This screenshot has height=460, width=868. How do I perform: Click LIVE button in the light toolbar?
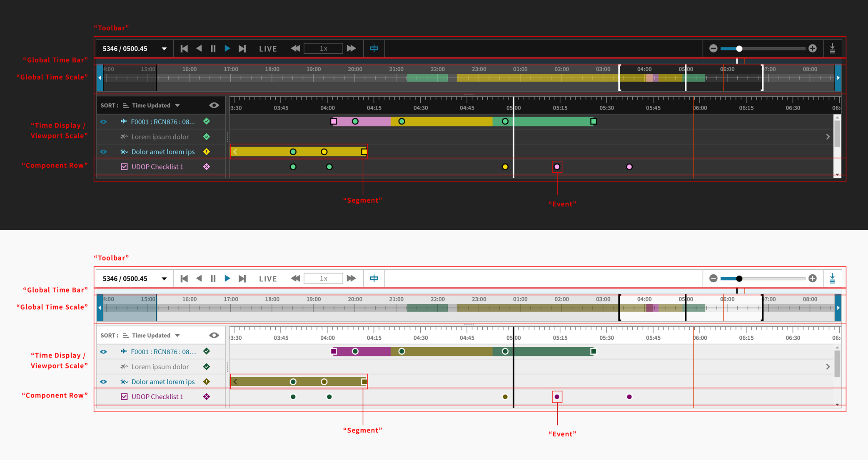tap(268, 278)
